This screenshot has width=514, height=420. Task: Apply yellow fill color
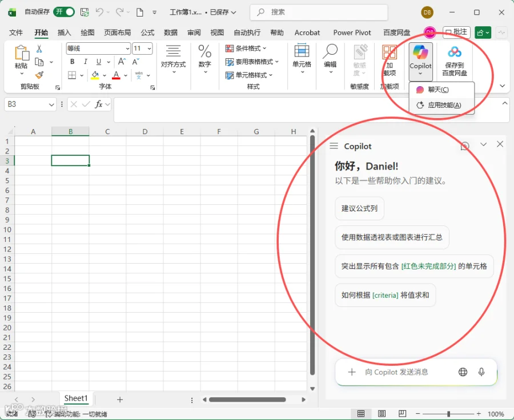pos(95,75)
